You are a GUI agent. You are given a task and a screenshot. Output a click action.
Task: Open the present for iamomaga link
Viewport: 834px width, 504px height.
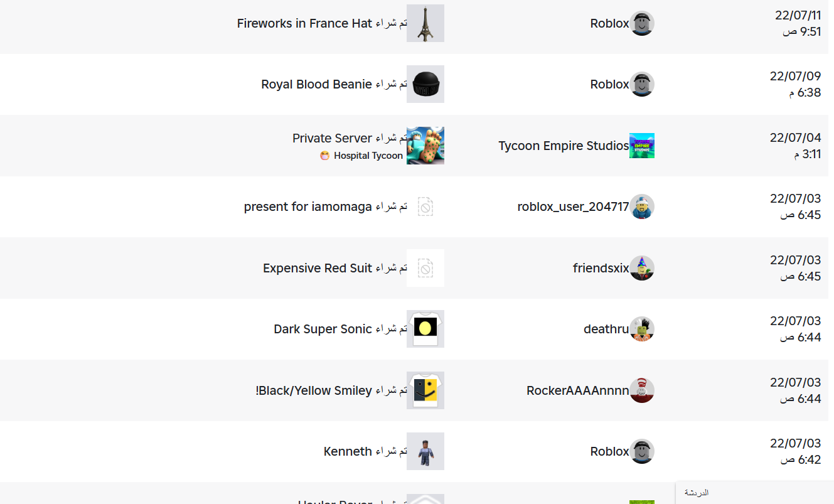click(x=307, y=206)
